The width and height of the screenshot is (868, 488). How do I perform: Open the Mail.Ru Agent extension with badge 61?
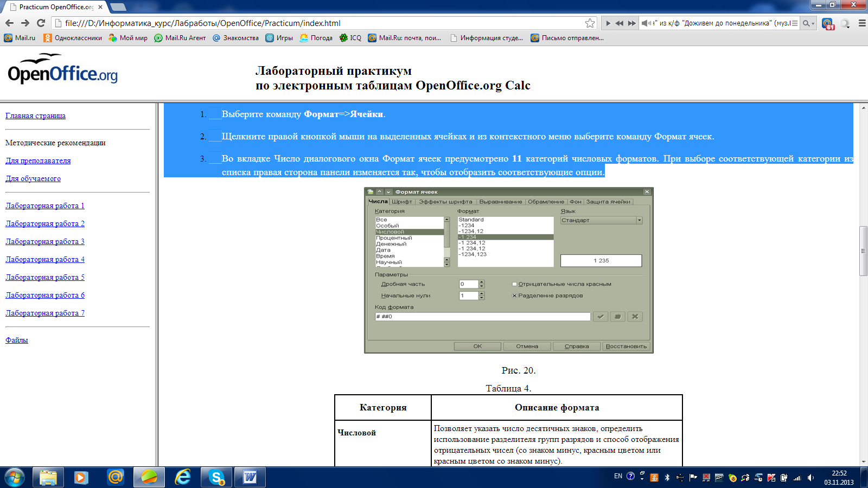tap(828, 23)
